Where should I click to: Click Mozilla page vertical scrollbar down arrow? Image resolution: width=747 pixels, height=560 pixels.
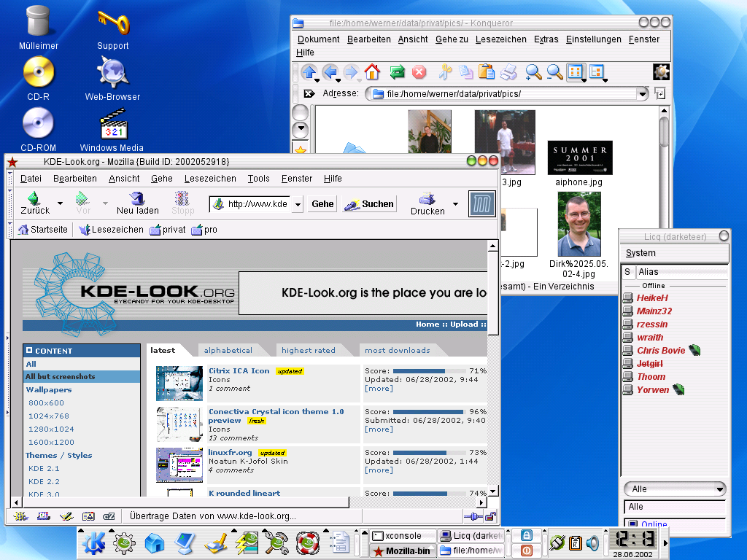pyautogui.click(x=493, y=491)
